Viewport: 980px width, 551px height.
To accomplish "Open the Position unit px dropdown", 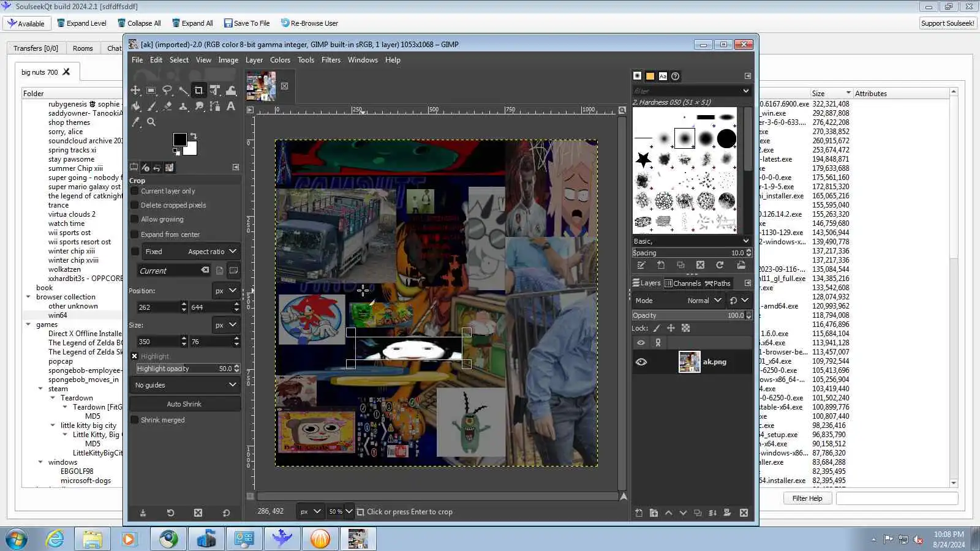I will click(x=226, y=291).
